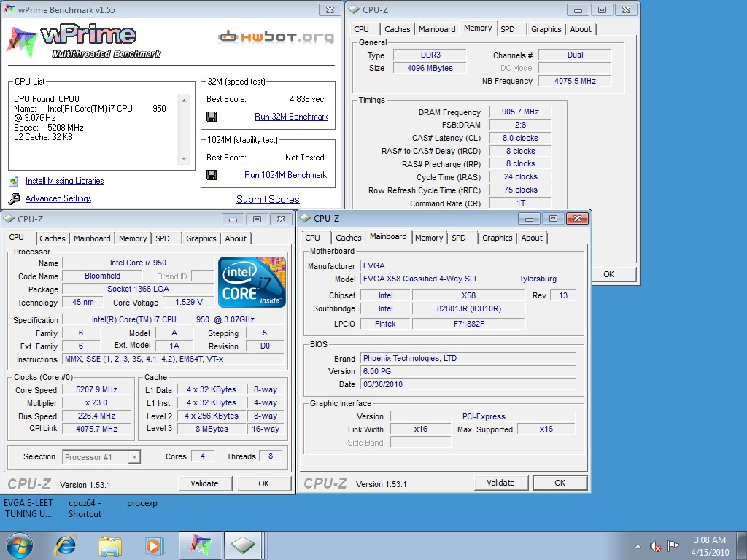
Task: Click the DRAM Frequency value '905.7 MHz'
Action: tap(520, 112)
